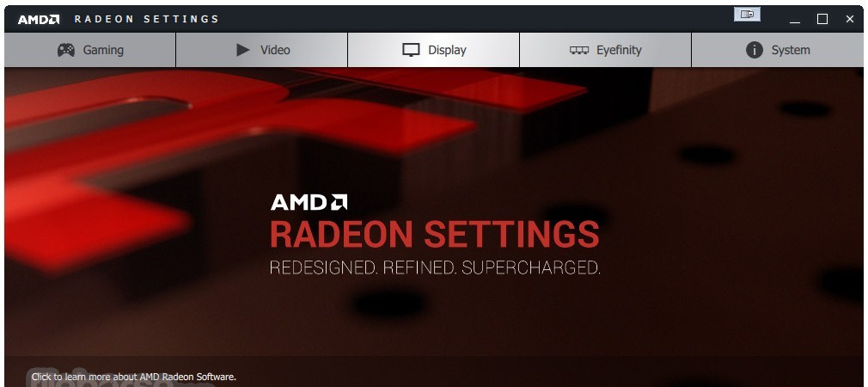Minimize the Radeon Settings window
868x387 pixels.
pos(795,20)
